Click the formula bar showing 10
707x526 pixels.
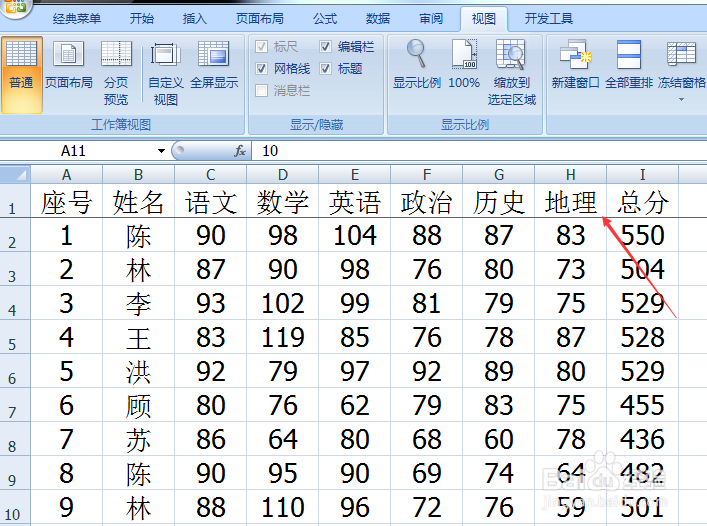480,151
